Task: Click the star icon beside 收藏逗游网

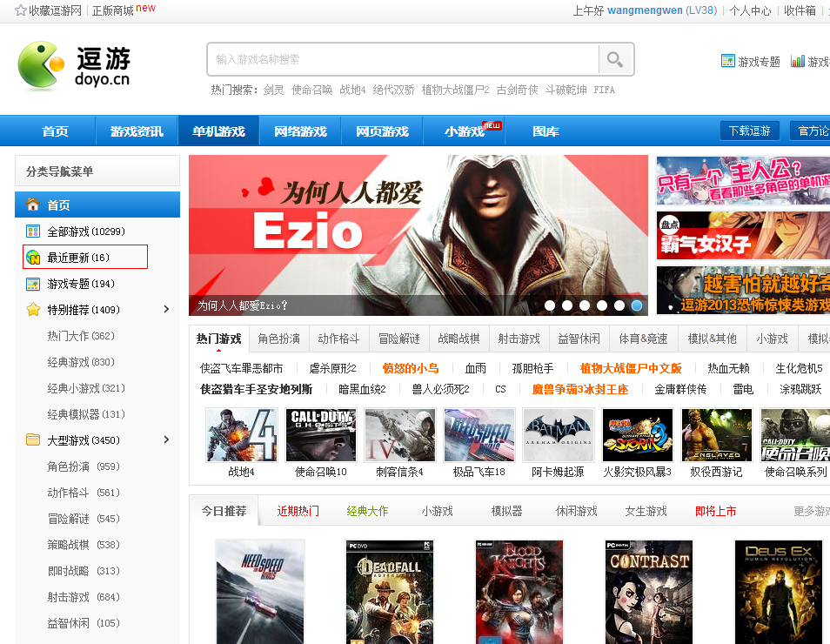Action: click(21, 10)
